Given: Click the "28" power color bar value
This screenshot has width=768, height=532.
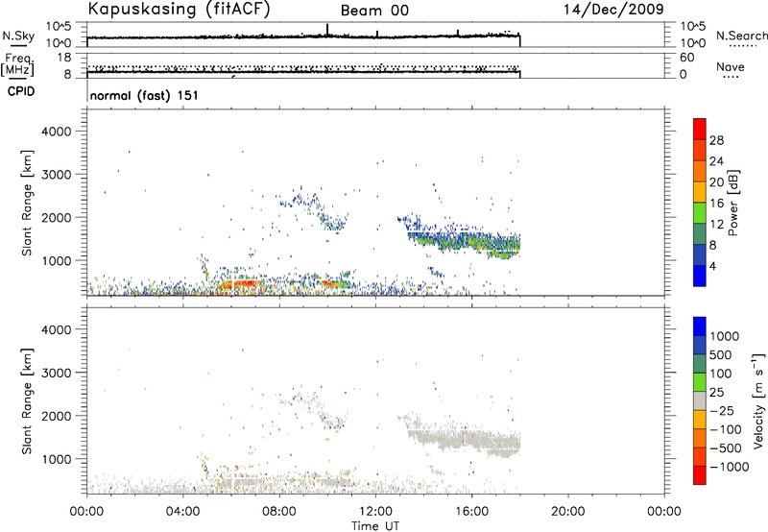Looking at the screenshot, I should click(x=716, y=140).
